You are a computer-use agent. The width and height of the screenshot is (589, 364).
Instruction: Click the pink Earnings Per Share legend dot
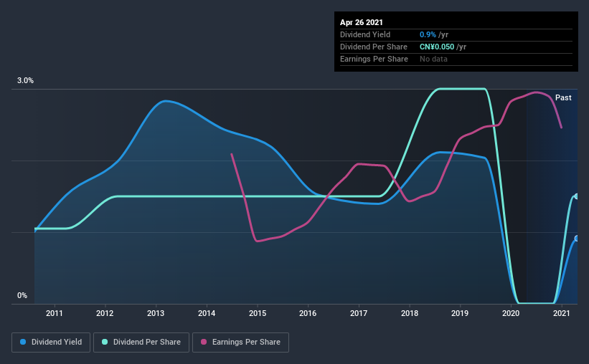pos(204,342)
